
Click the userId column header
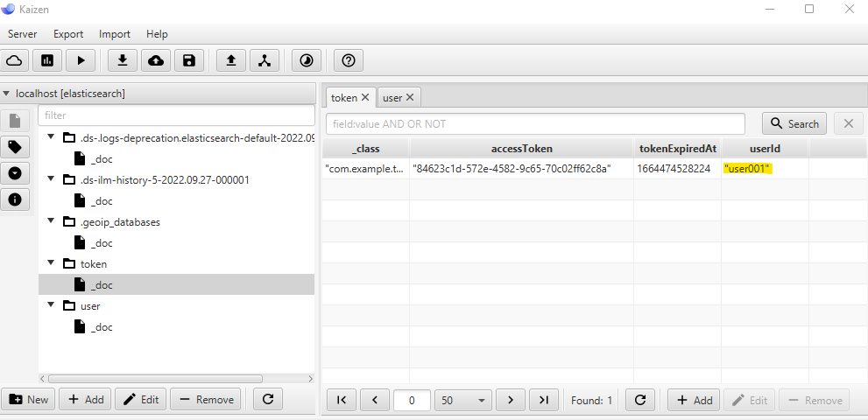(x=765, y=148)
